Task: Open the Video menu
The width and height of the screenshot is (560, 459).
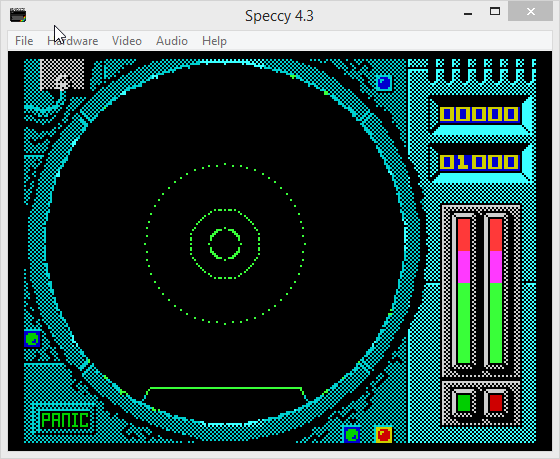Action: pyautogui.click(x=127, y=41)
